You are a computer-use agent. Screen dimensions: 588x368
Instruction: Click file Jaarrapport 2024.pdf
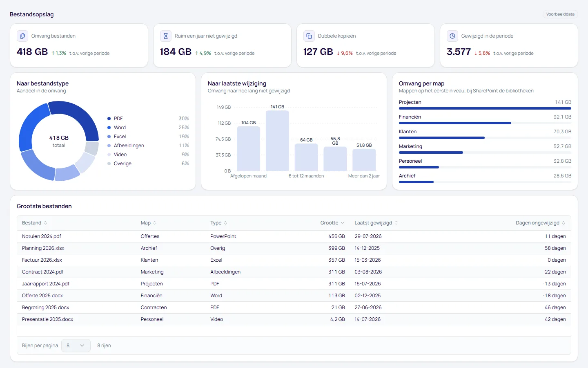click(x=46, y=284)
